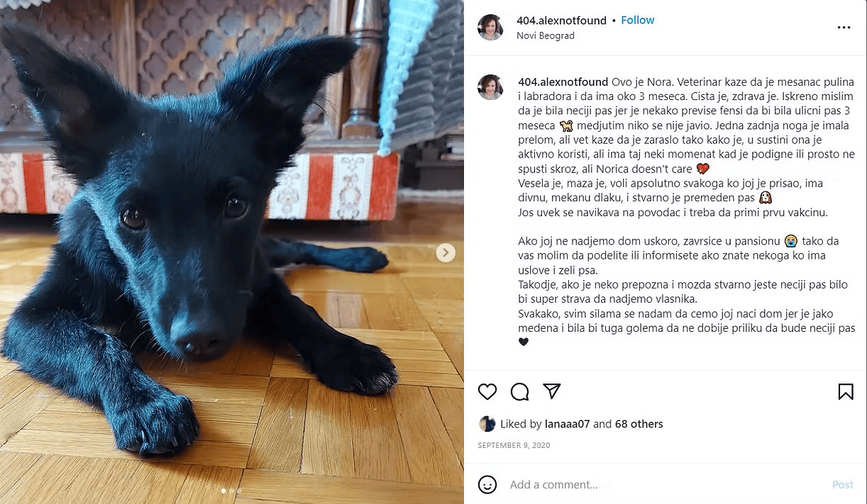The image size is (867, 504).
Task: Open 404.alexnotfound profile from the header username
Action: pos(562,21)
